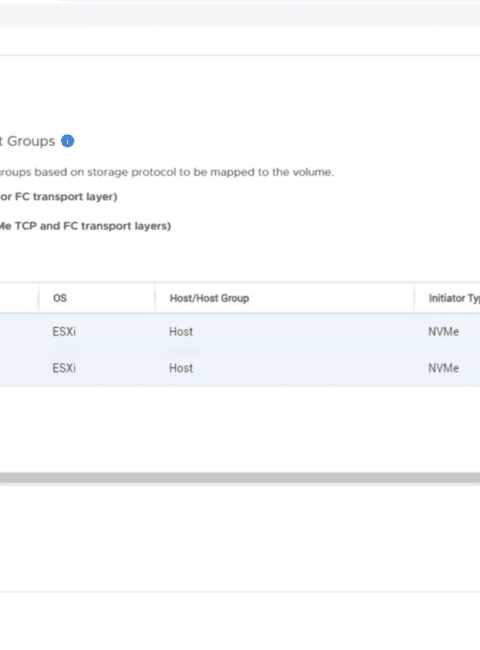Click the gray bar at the window top
This screenshot has height=650, width=480.
click(240, 15)
